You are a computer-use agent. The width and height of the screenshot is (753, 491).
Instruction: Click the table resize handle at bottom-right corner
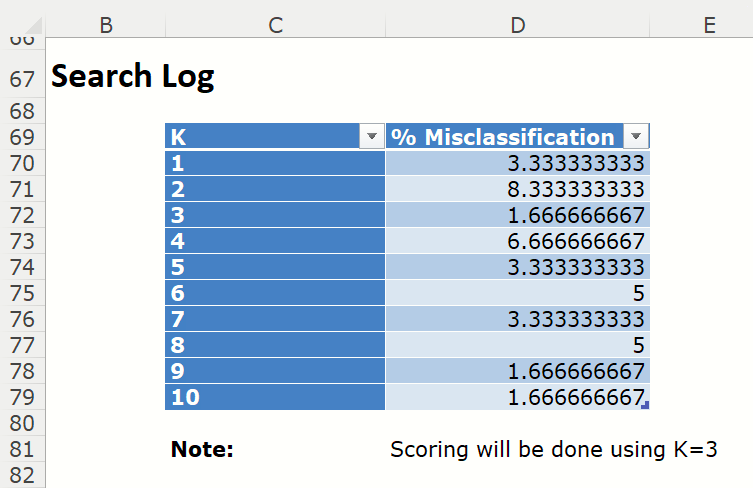coord(645,405)
